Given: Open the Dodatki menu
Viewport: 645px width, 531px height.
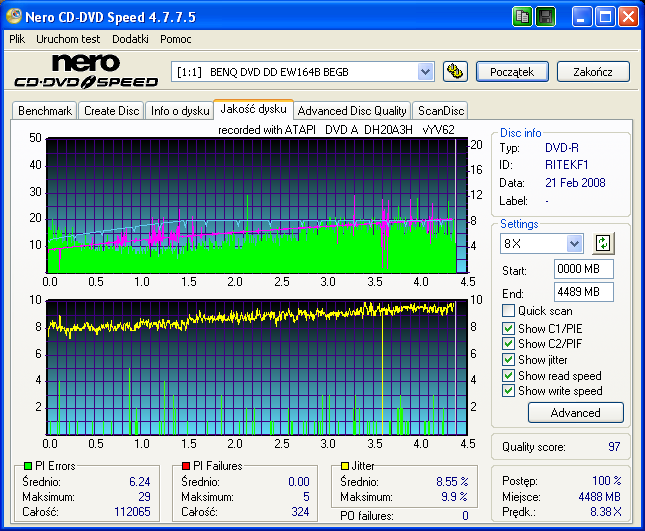Looking at the screenshot, I should [130, 39].
